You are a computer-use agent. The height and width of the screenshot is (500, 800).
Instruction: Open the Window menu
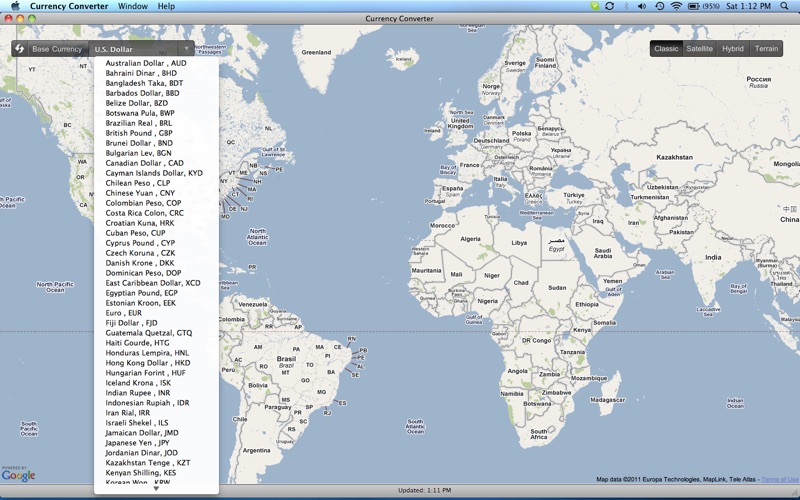tap(133, 6)
